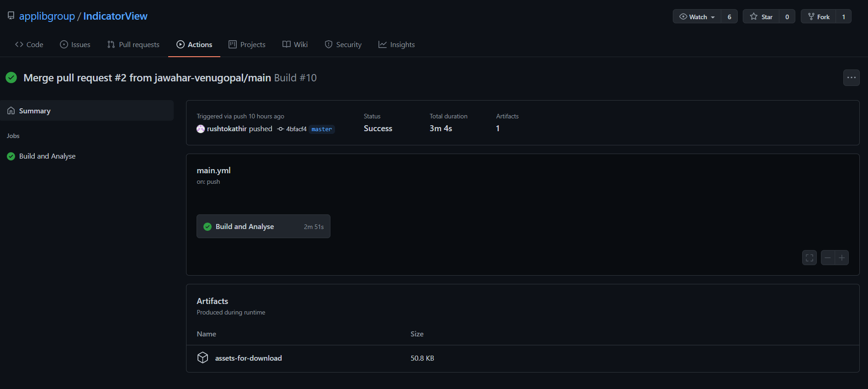Open the IndicatorView repository link
The width and height of the screenshot is (868, 389).
(x=115, y=16)
